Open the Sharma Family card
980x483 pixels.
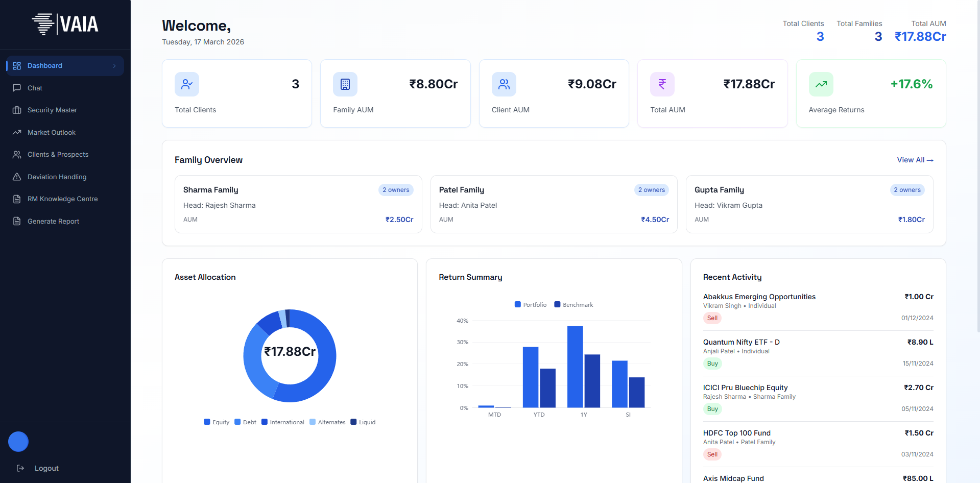(x=298, y=204)
